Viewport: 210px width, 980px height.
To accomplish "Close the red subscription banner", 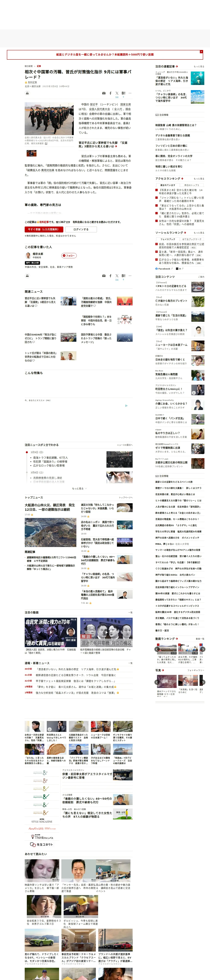I will [x=201, y=52].
